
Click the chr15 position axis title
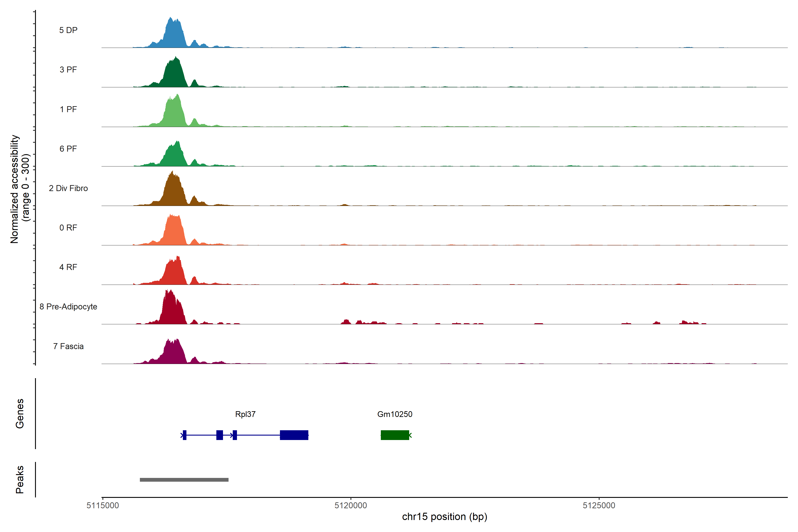coord(444,517)
